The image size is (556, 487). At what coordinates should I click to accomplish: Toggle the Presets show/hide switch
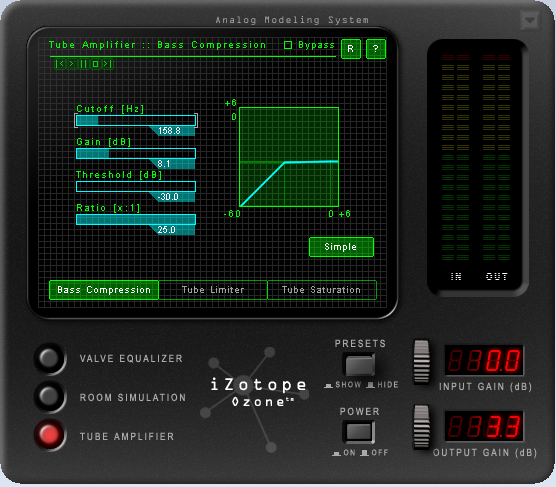(360, 364)
